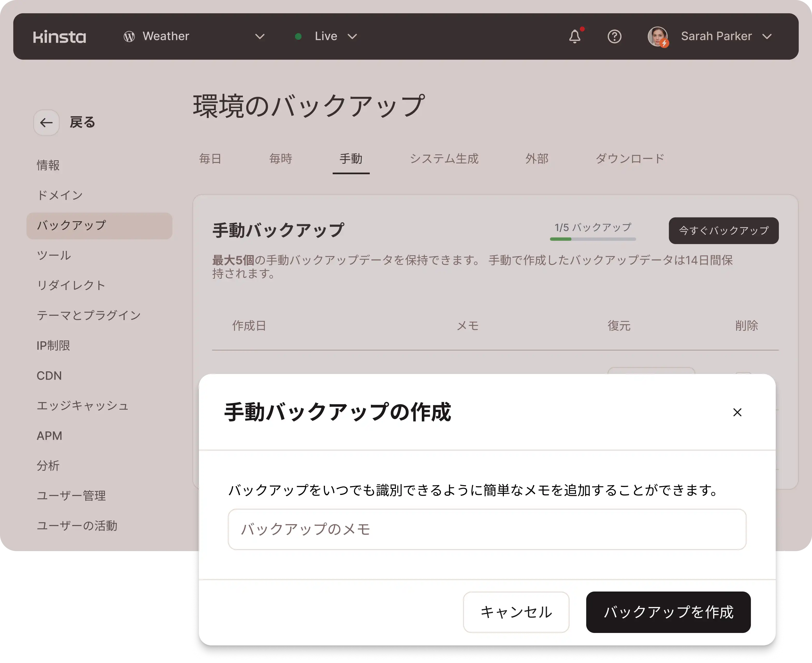This screenshot has width=812, height=663.
Task: Click the 今すぐバックアップ button
Action: (x=723, y=231)
